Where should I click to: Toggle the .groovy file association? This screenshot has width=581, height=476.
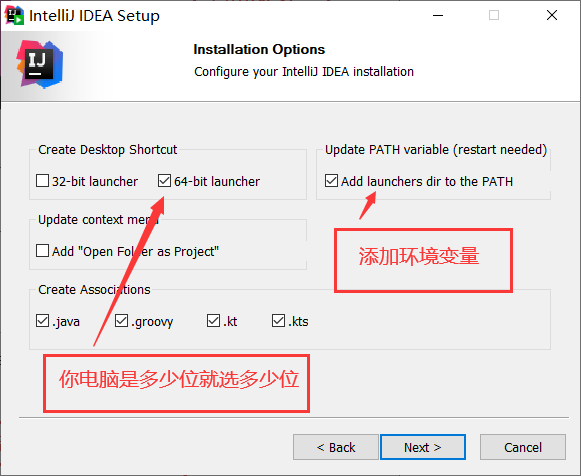coord(121,321)
